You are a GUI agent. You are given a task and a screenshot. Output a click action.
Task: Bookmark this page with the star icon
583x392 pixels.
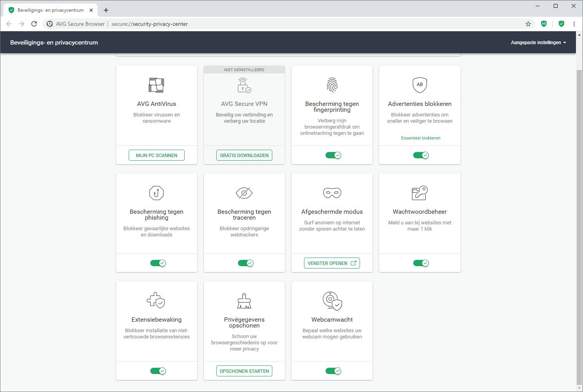coord(528,24)
